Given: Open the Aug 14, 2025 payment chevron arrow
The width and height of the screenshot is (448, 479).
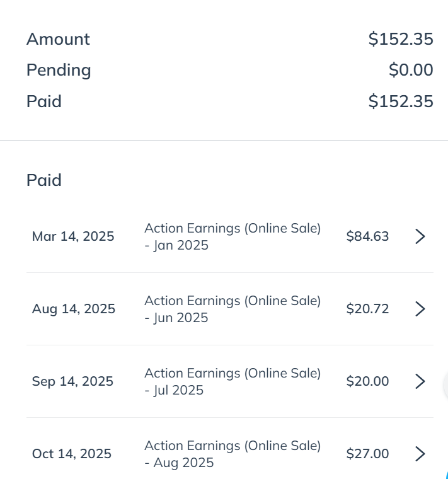Looking at the screenshot, I should (x=420, y=309).
